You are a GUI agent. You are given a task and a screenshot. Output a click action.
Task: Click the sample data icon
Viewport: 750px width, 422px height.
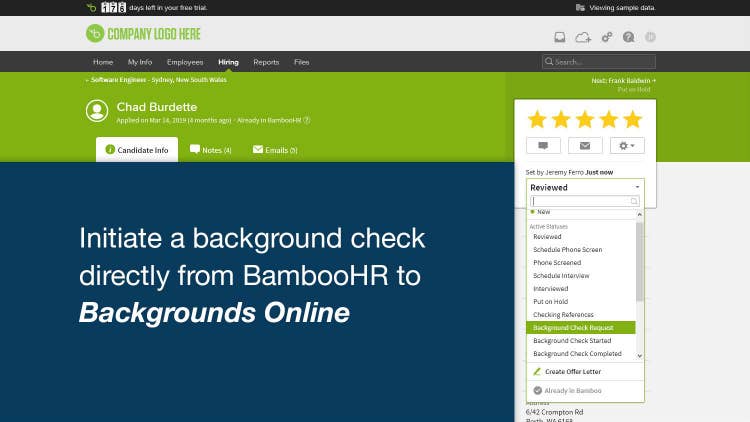pos(580,8)
